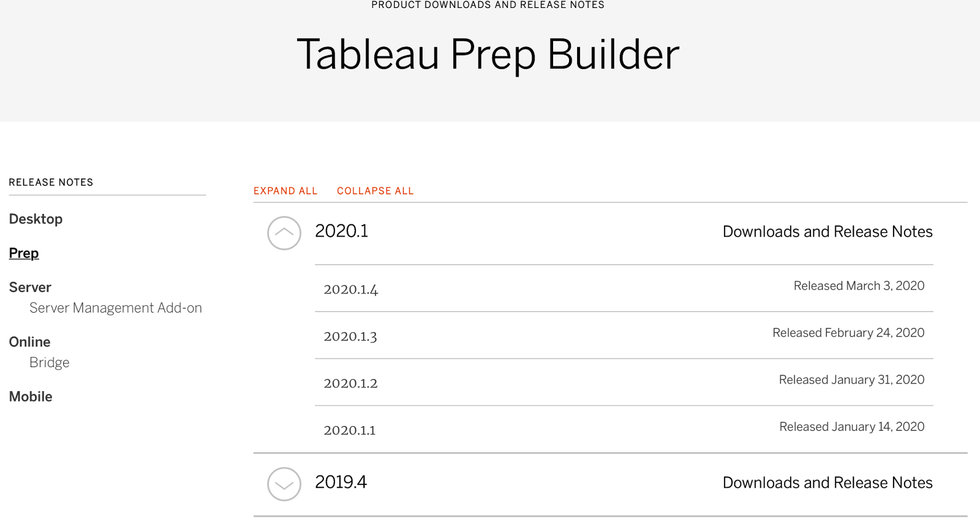This screenshot has height=529, width=980.
Task: Open version 2020.1.3 release details
Action: [x=350, y=336]
